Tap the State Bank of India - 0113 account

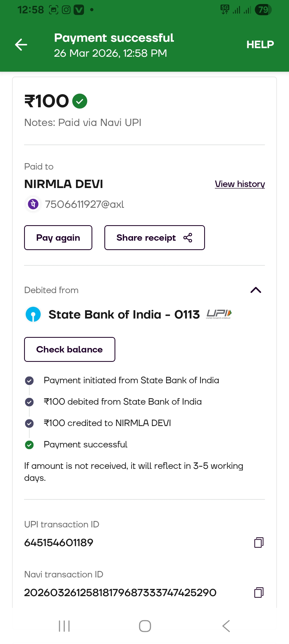(x=124, y=315)
